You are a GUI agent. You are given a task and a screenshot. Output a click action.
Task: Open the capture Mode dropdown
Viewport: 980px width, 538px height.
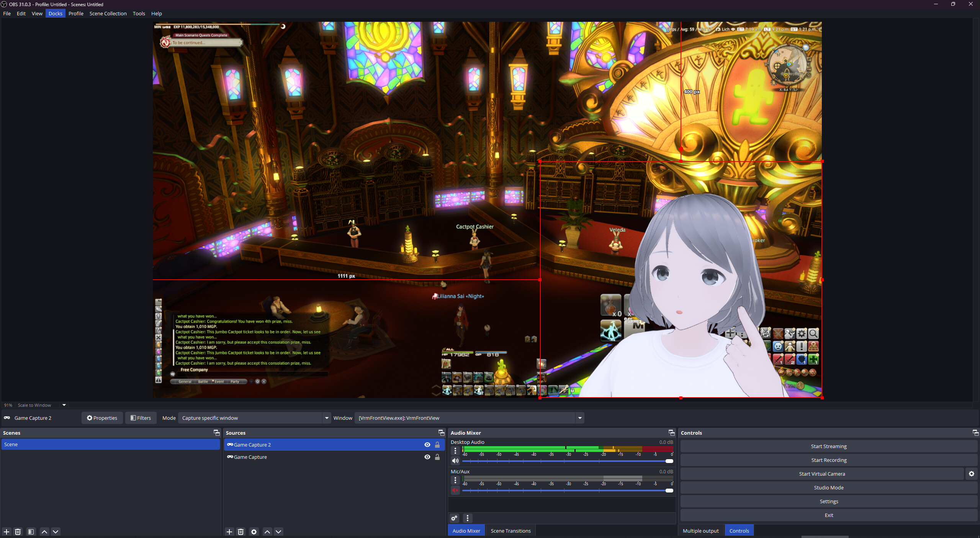[x=326, y=418]
